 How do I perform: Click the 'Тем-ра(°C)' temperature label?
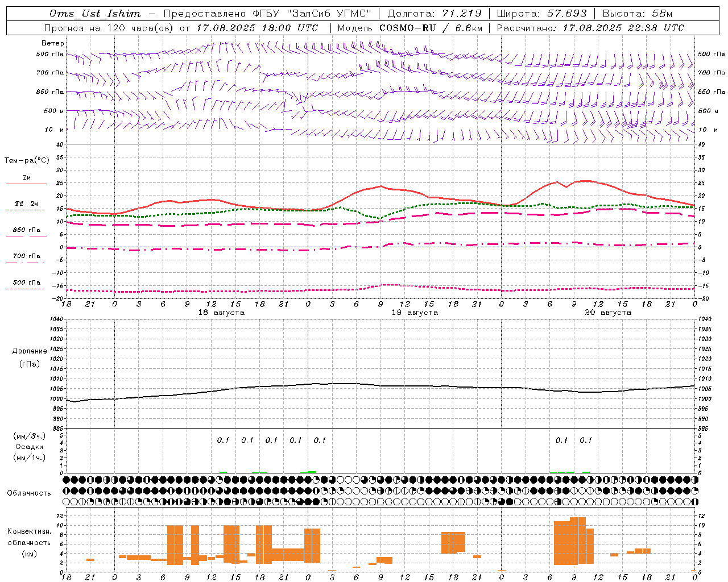[27, 161]
